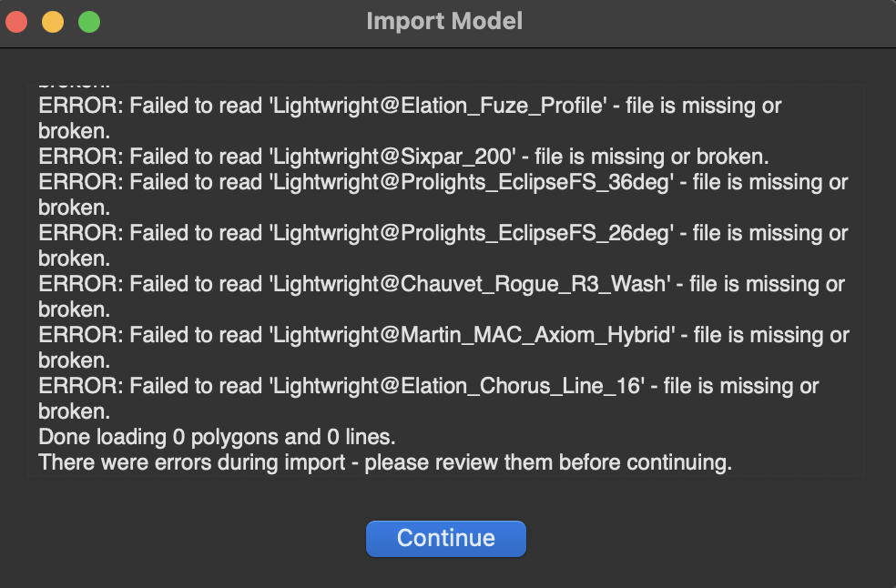Viewport: 896px width, 588px height.
Task: Close the Import Model window
Action: tap(17, 22)
